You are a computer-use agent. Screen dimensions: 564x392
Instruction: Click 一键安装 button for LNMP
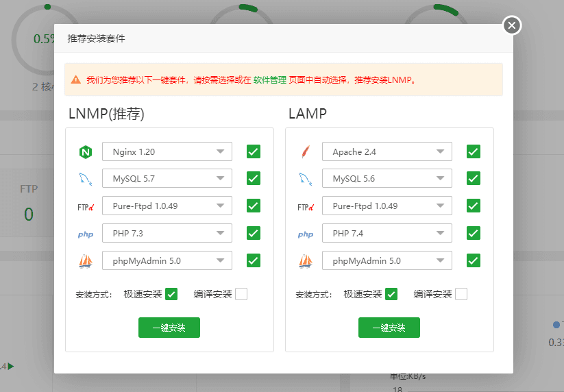(x=169, y=328)
